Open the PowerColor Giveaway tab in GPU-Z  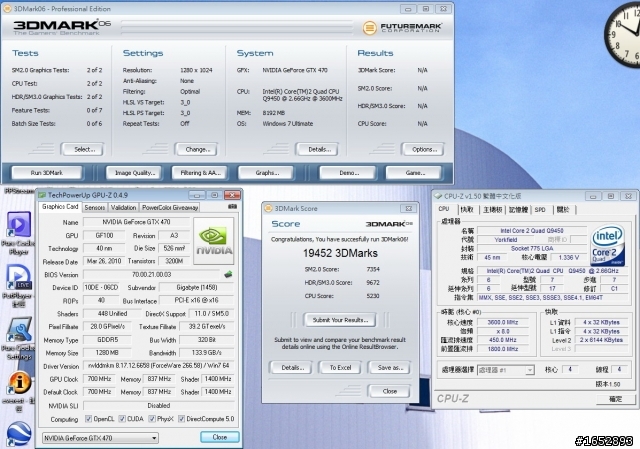coord(170,207)
